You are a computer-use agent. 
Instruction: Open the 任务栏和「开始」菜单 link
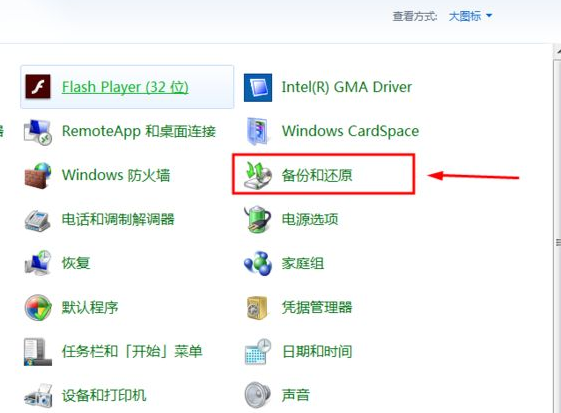tap(132, 351)
